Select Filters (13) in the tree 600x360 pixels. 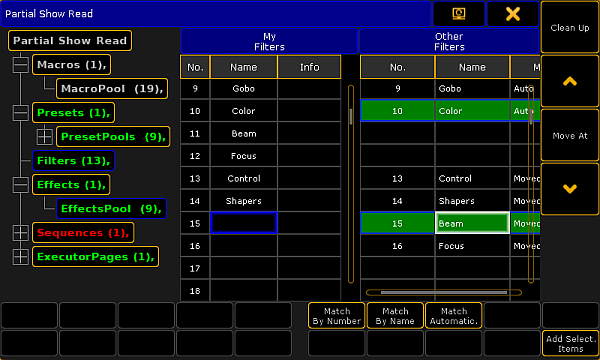[x=73, y=161]
